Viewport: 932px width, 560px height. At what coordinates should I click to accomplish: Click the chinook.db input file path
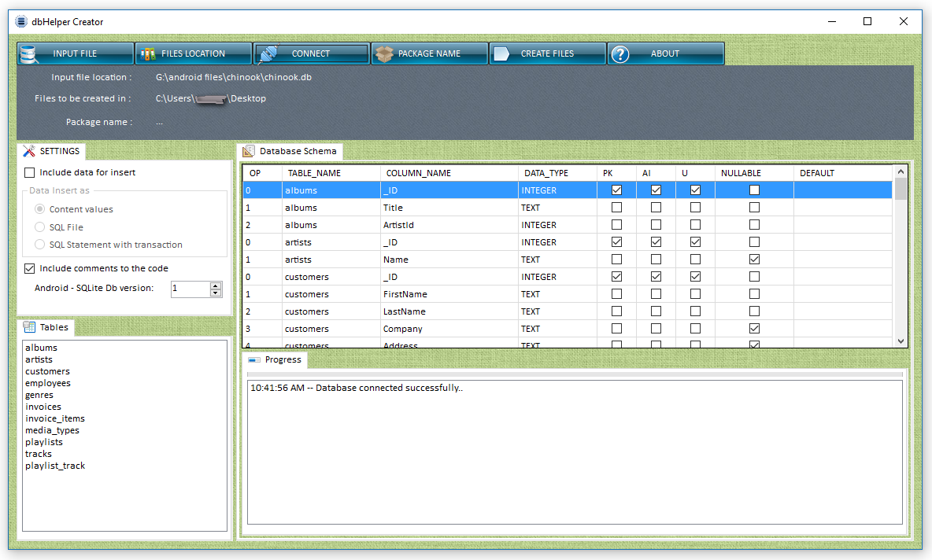pyautogui.click(x=234, y=77)
